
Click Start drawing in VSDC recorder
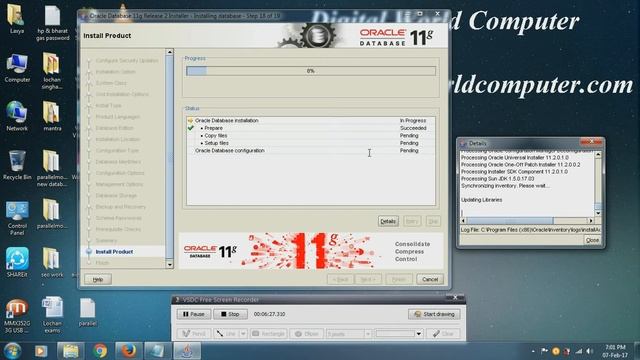pyautogui.click(x=434, y=314)
